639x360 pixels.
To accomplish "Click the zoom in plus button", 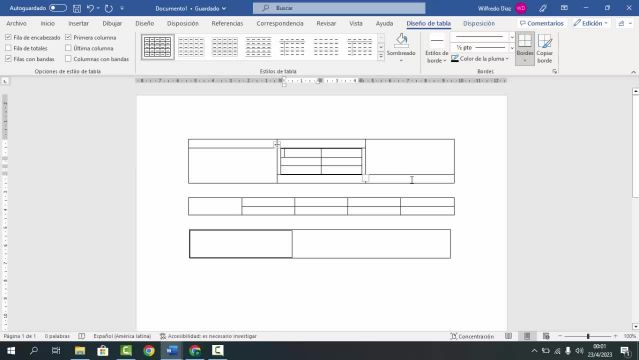I will click(x=615, y=336).
